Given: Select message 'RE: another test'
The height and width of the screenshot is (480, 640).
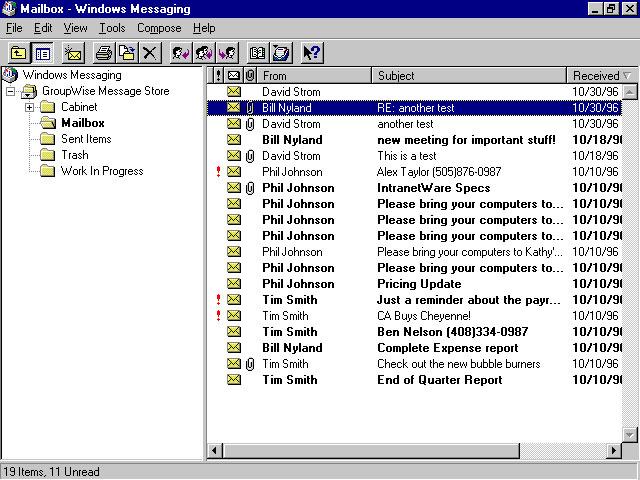Looking at the screenshot, I should (414, 108).
